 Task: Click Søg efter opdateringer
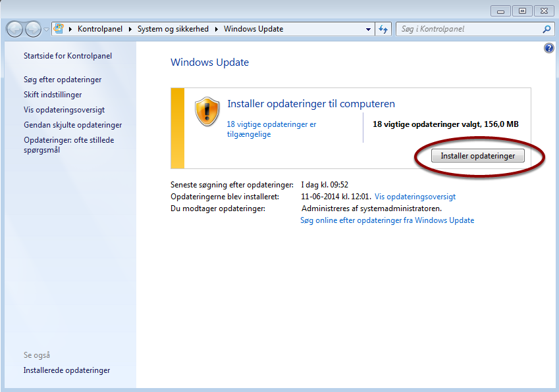pos(63,80)
